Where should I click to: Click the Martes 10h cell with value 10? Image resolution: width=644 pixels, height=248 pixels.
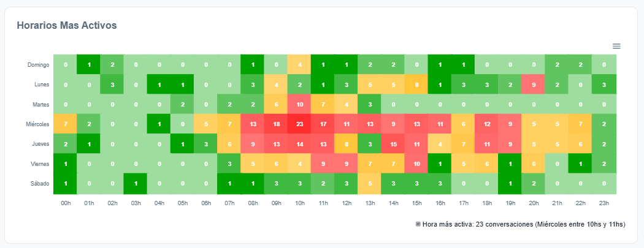pyautogui.click(x=299, y=104)
